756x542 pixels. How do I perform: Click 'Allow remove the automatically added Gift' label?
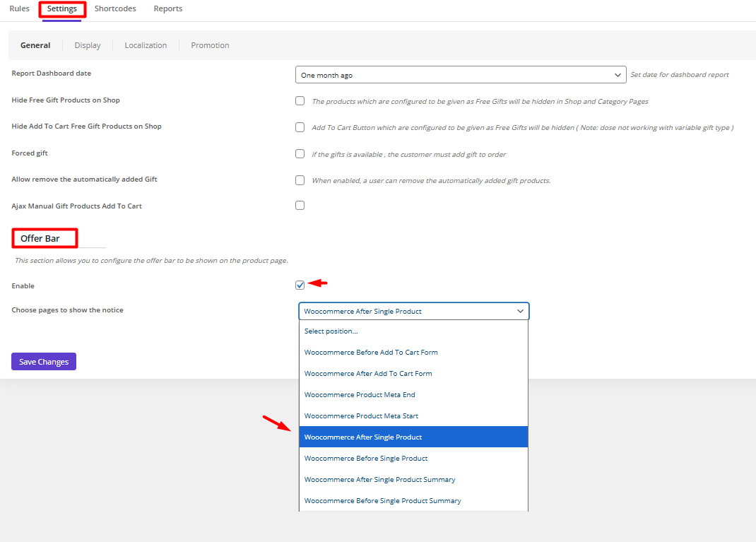click(84, 179)
